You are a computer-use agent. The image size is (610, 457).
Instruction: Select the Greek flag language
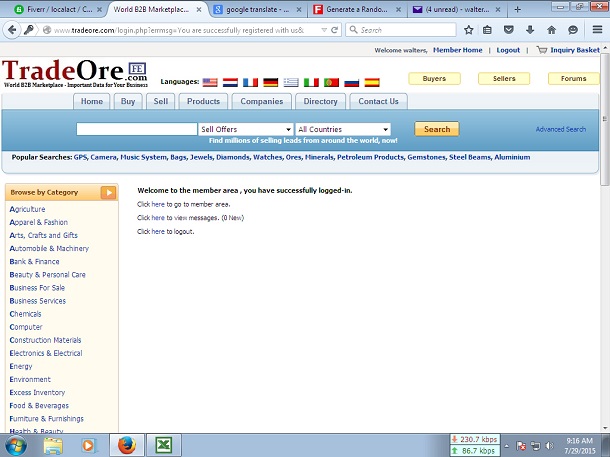(x=291, y=82)
